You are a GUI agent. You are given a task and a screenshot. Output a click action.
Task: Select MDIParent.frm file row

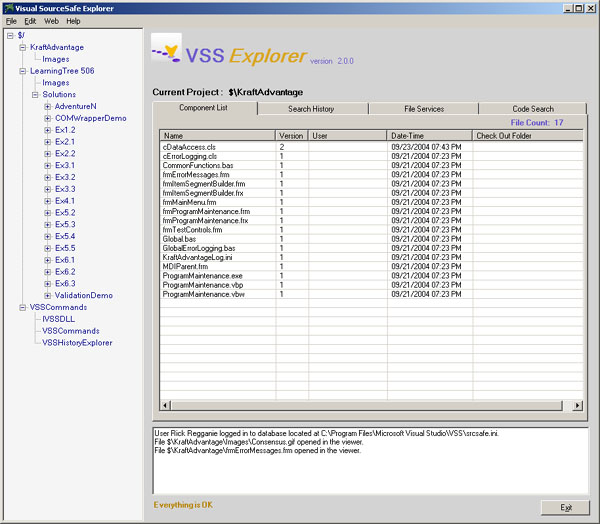(371, 266)
